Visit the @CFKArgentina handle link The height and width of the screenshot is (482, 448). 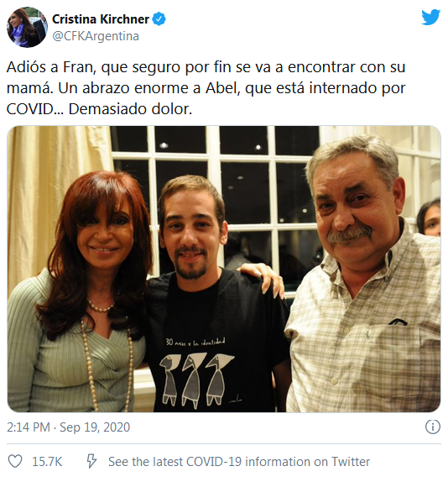click(96, 36)
